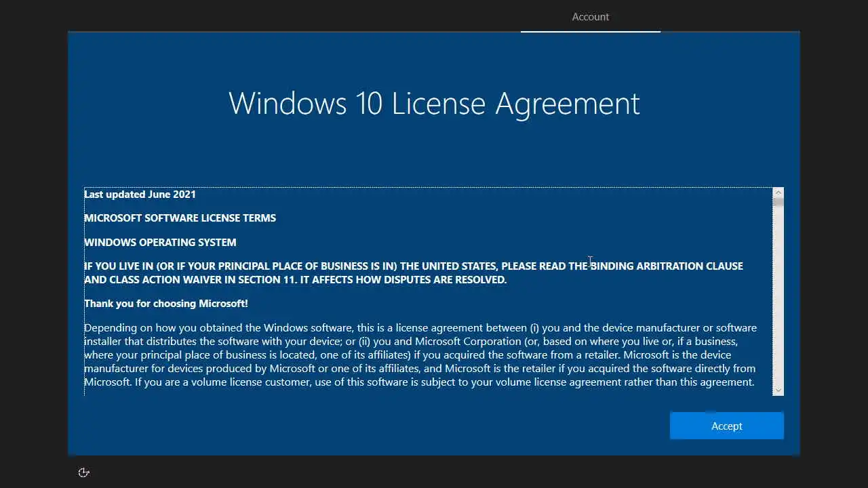Select the Account tab at top

coord(591,17)
